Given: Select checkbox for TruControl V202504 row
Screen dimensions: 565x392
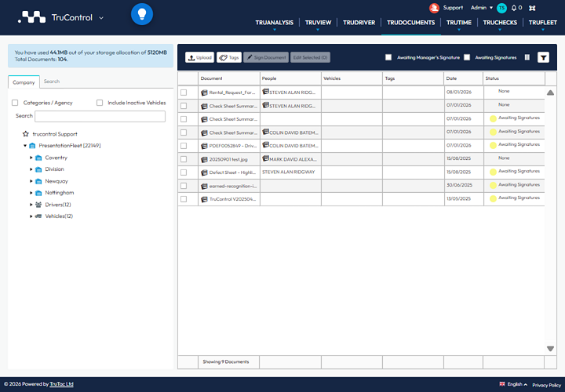Looking at the screenshot, I should point(184,199).
